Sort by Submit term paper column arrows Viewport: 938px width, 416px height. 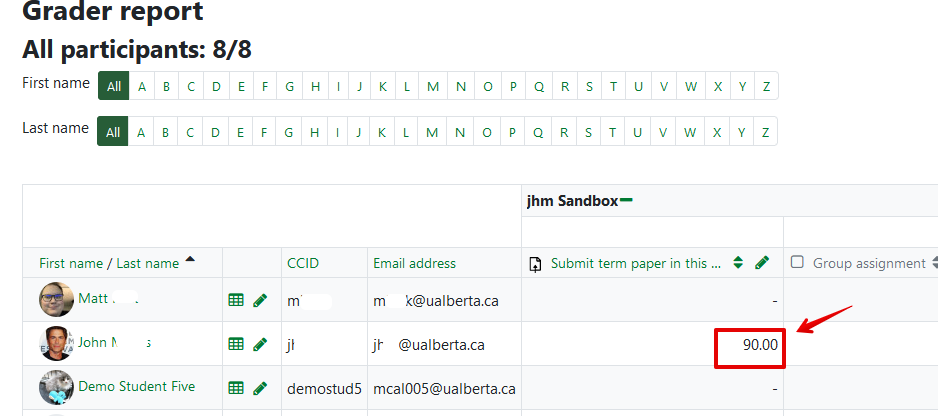[x=738, y=263]
